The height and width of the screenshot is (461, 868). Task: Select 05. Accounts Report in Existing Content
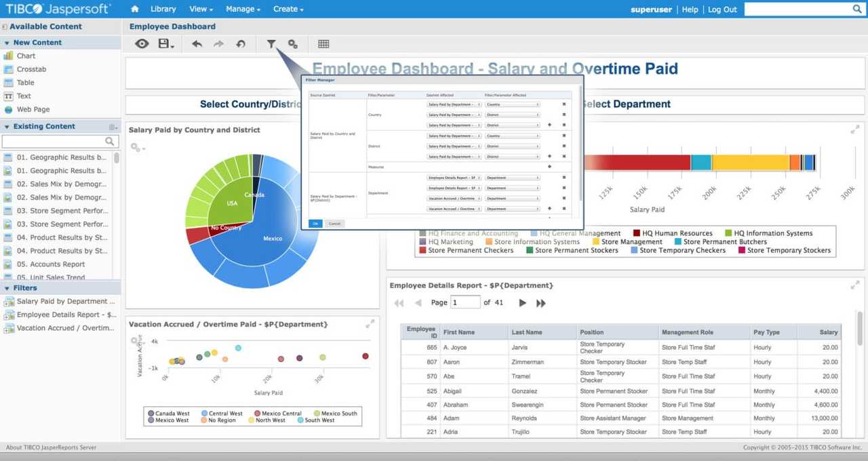tap(51, 264)
